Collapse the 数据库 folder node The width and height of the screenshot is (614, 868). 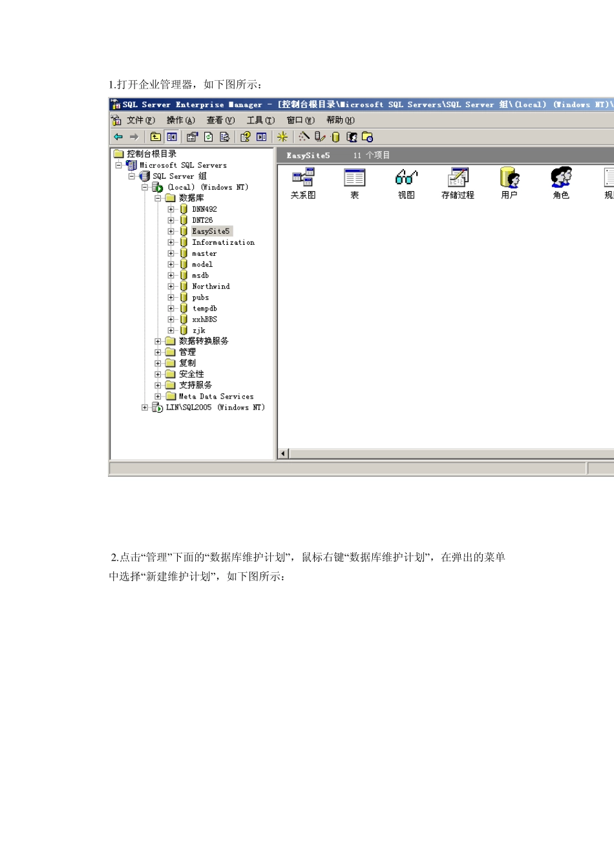(158, 198)
